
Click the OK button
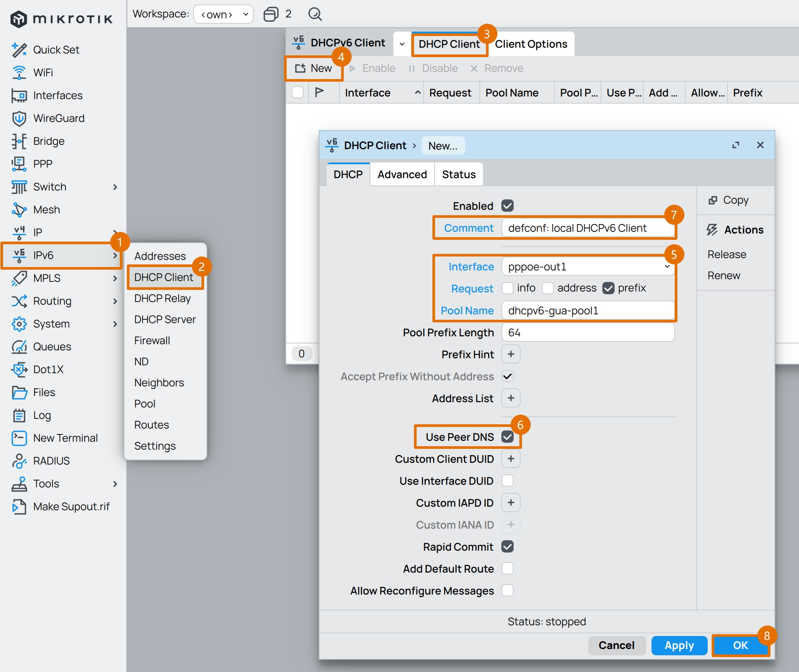[x=740, y=645]
